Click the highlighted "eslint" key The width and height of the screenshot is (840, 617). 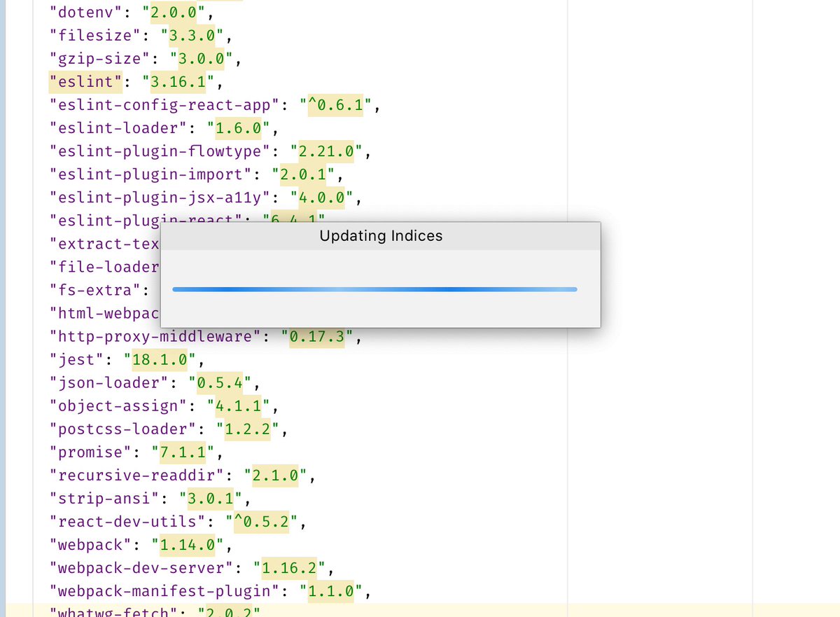click(84, 82)
